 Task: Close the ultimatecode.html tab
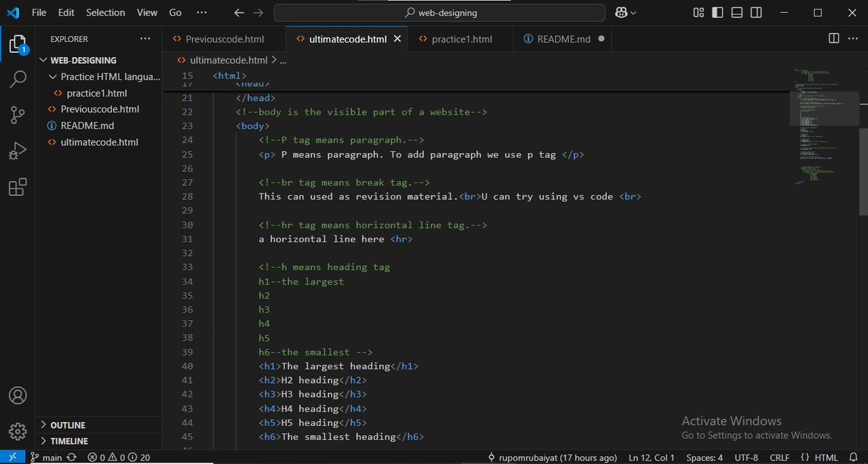pos(397,39)
